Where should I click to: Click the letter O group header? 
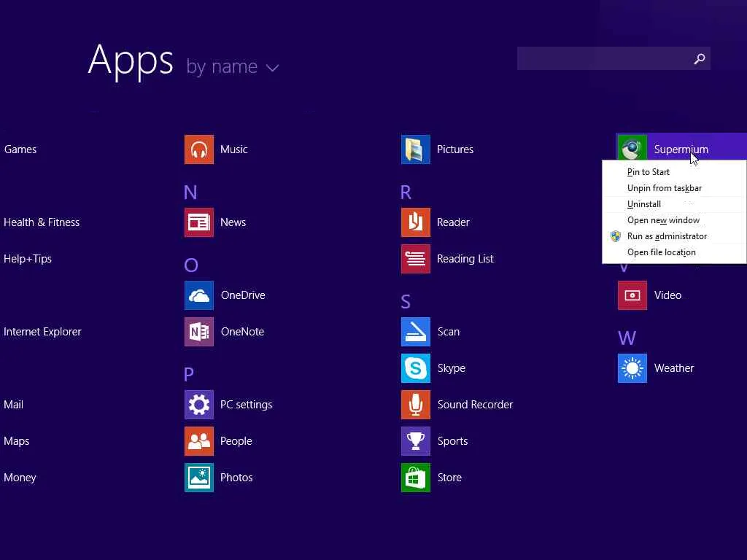[191, 265]
